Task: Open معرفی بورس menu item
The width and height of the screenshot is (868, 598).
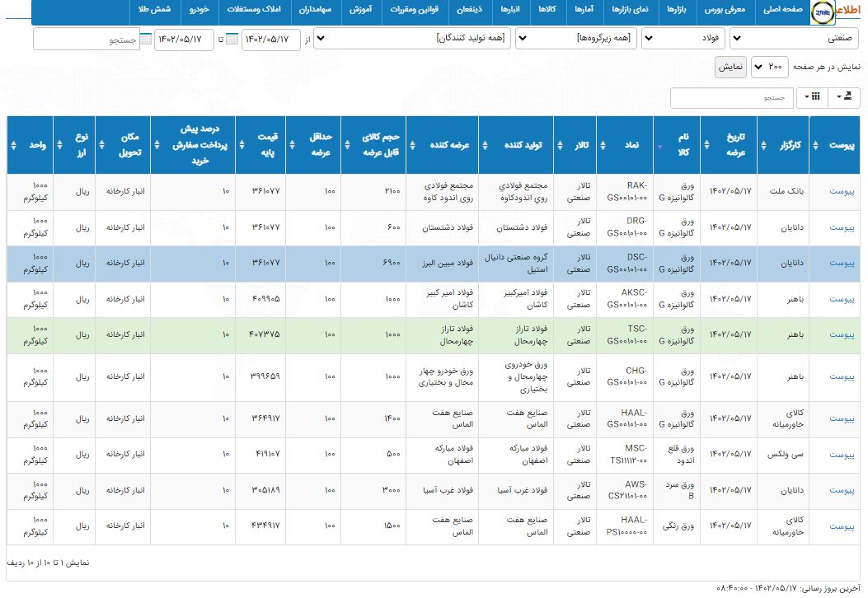Action: 724,9
